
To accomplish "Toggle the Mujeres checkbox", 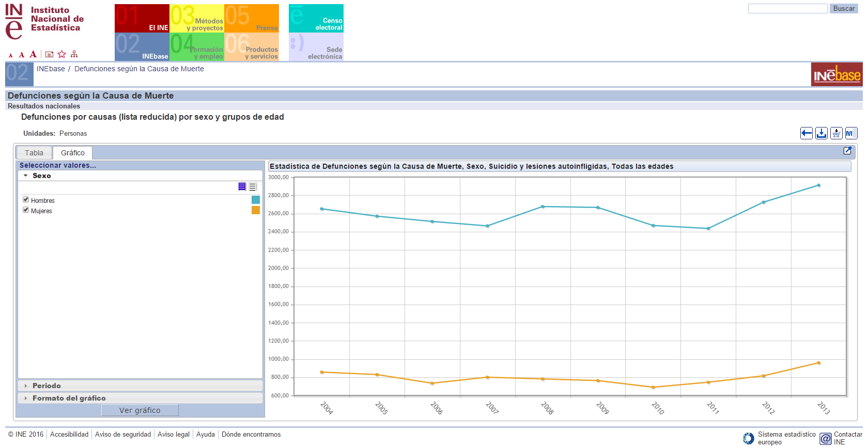I will pos(26,210).
